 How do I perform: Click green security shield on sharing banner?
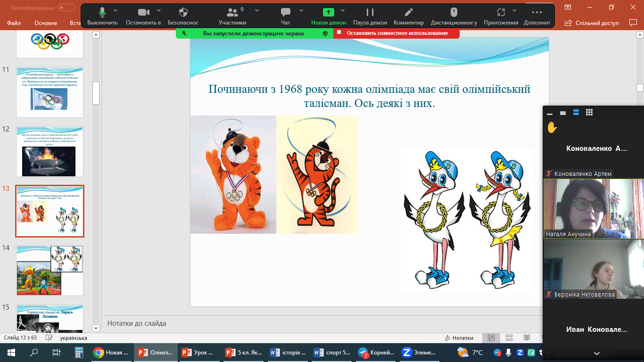(x=325, y=33)
